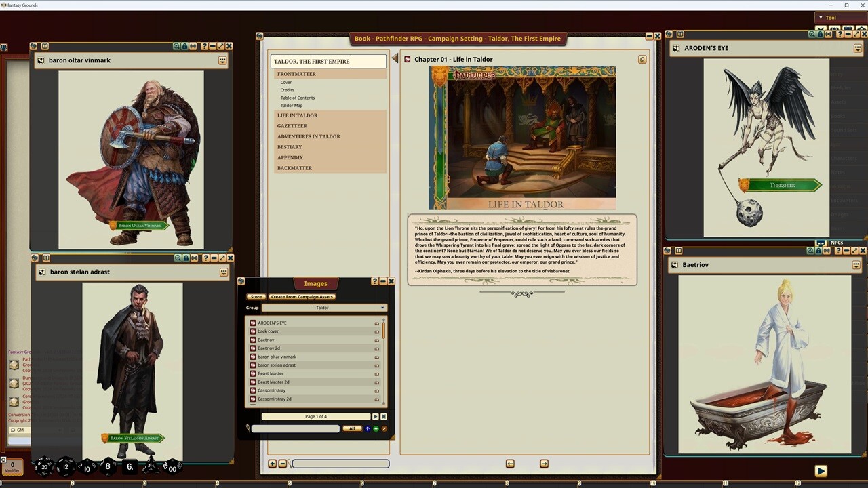Image resolution: width=868 pixels, height=488 pixels.
Task: Click the magnifier zoom icon on ARODEN'S EYE window
Action: (812, 34)
